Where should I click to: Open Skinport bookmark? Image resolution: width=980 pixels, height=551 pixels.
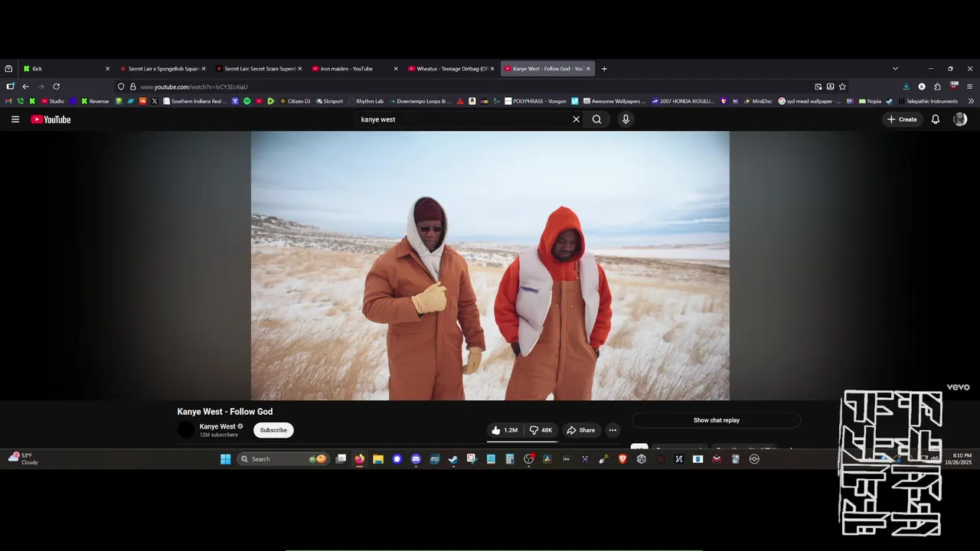click(x=329, y=101)
